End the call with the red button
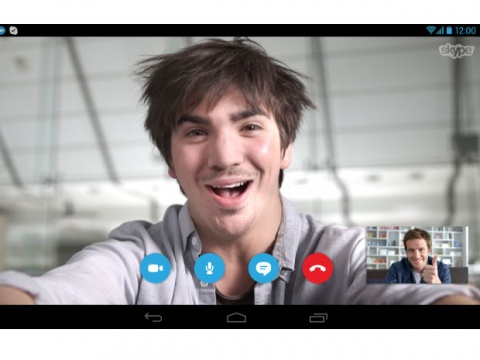The height and width of the screenshot is (360, 480). tap(318, 268)
